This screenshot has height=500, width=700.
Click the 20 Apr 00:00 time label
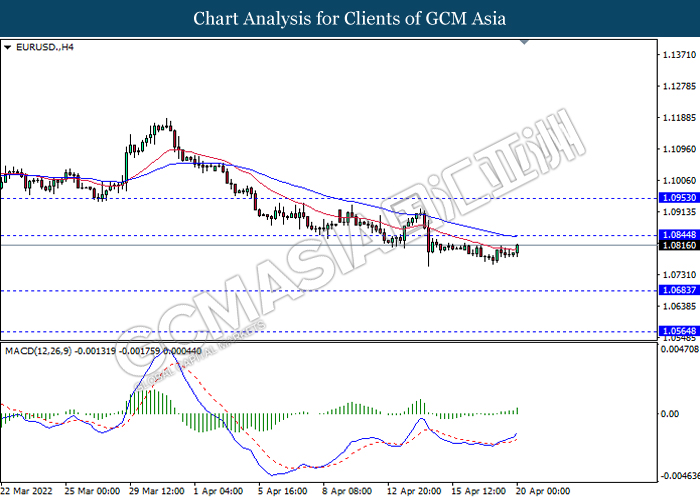pos(543,491)
